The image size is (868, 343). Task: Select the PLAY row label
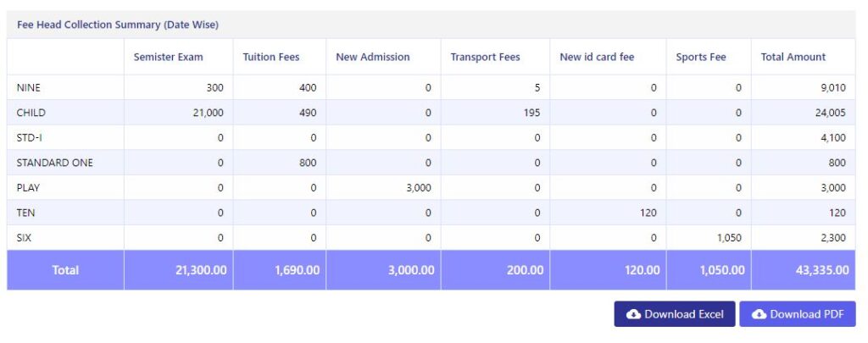[28, 187]
